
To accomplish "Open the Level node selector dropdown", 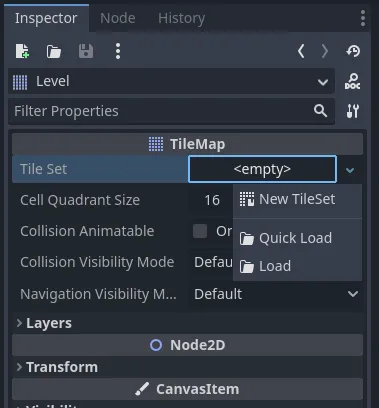I will pos(171,81).
